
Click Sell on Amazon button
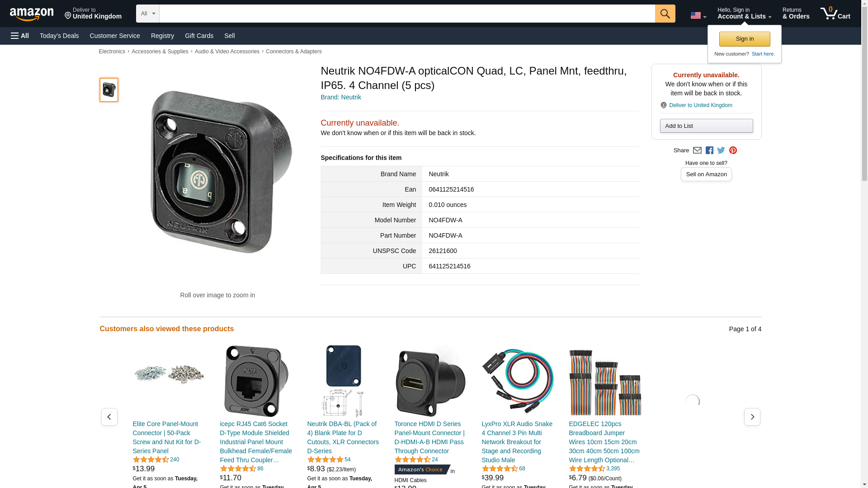pos(706,174)
